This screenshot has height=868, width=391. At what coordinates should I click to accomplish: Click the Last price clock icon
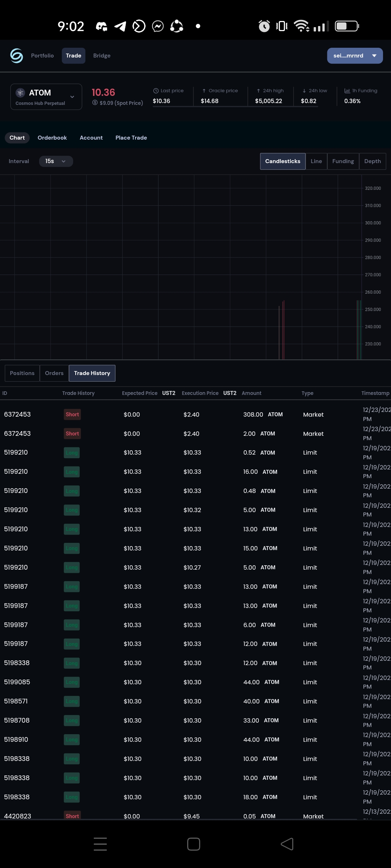pos(156,91)
